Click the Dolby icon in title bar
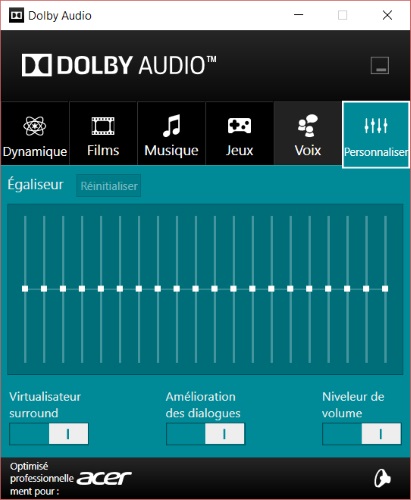This screenshot has width=411, height=500. tap(16, 15)
